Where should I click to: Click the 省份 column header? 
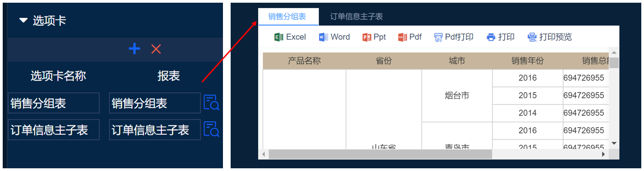384,61
